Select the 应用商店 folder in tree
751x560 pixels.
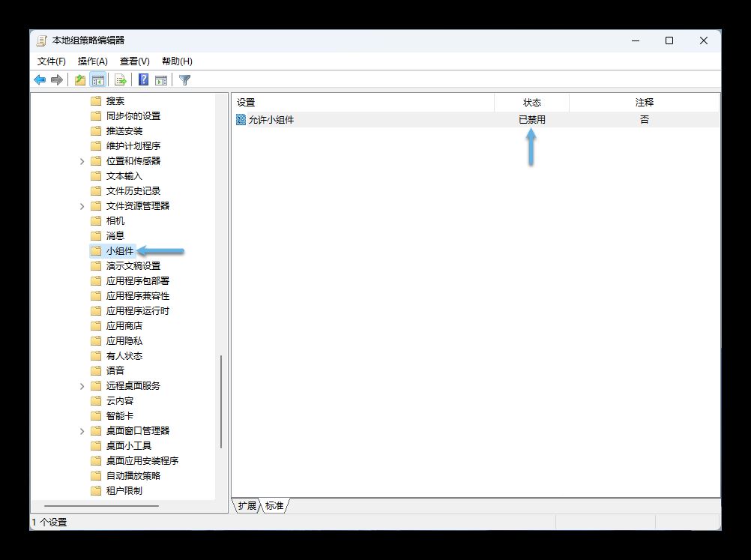coord(124,326)
